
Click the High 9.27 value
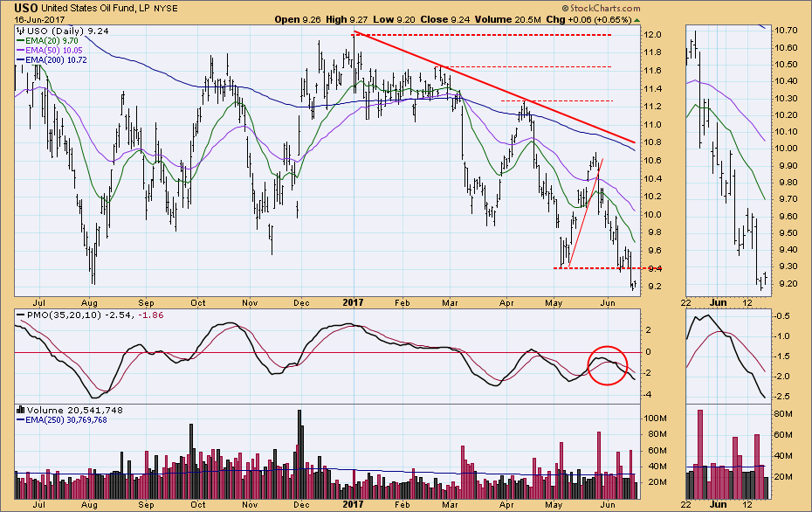348,19
